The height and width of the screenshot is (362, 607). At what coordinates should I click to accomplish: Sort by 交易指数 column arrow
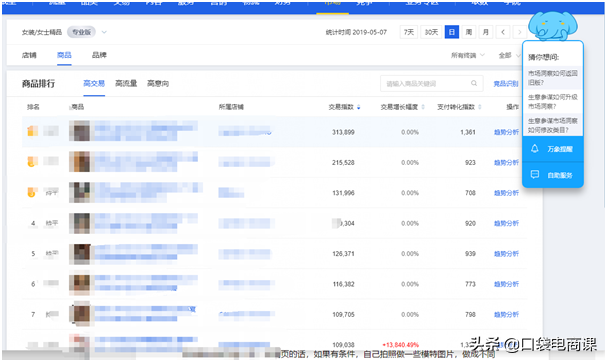click(359, 107)
